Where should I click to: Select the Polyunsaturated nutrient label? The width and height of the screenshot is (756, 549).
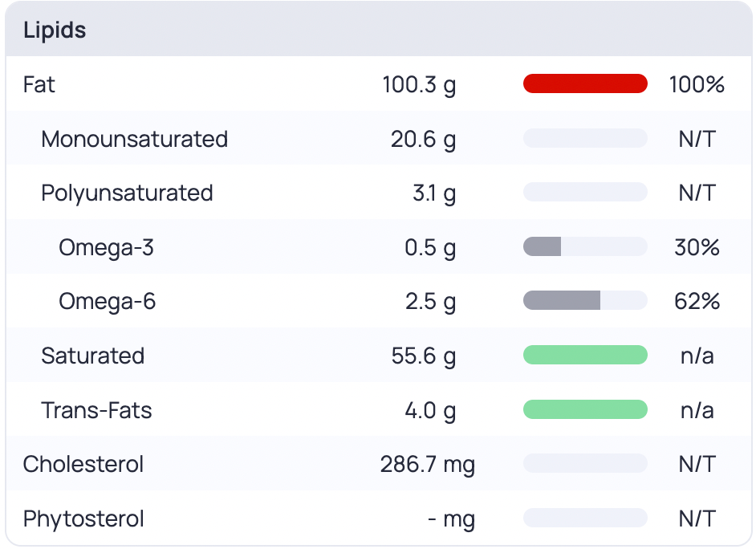(x=127, y=193)
